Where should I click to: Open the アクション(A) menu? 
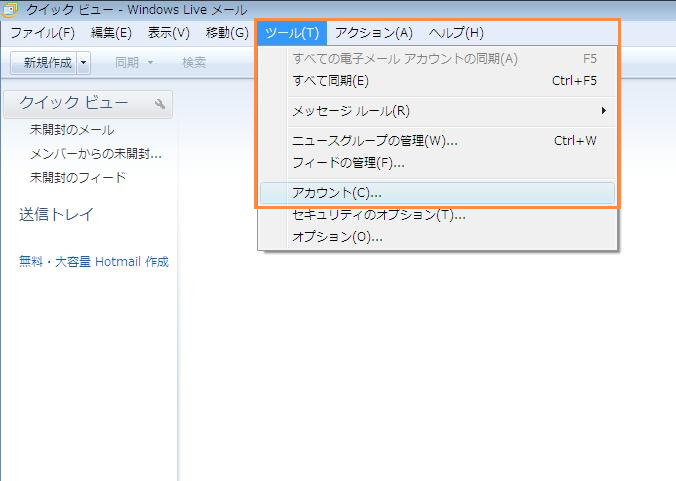[x=373, y=33]
